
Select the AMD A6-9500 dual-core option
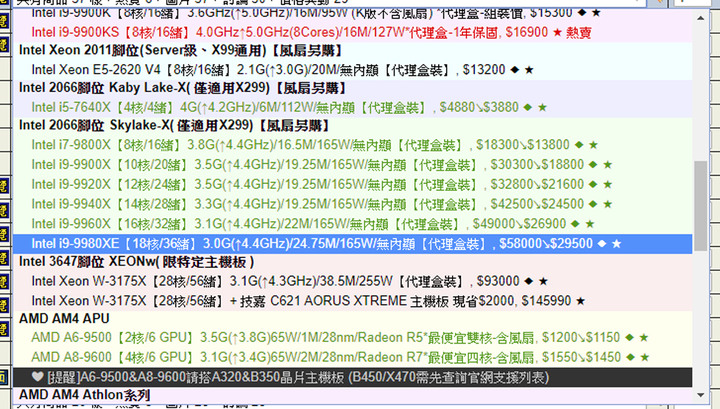pos(352,338)
